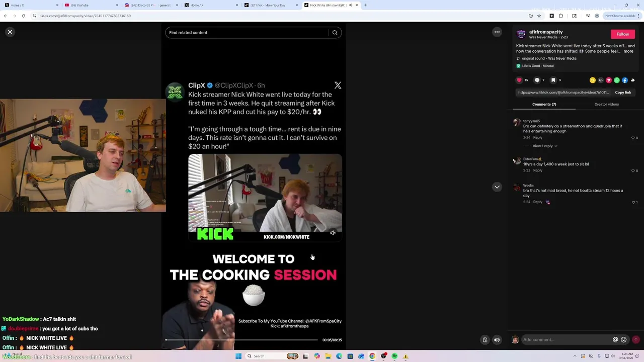The width and height of the screenshot is (644, 362).
Task: Expand 'View 1 reply' under terryyami5 comment
Action: (545, 146)
